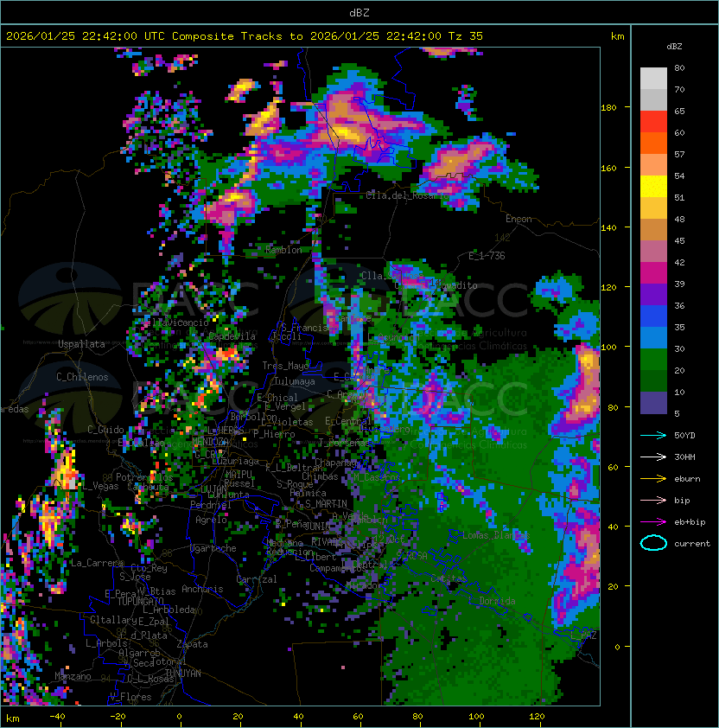The image size is (719, 728).
Task: Click the magenta eb+bip arrow in legend
Action: point(653,522)
